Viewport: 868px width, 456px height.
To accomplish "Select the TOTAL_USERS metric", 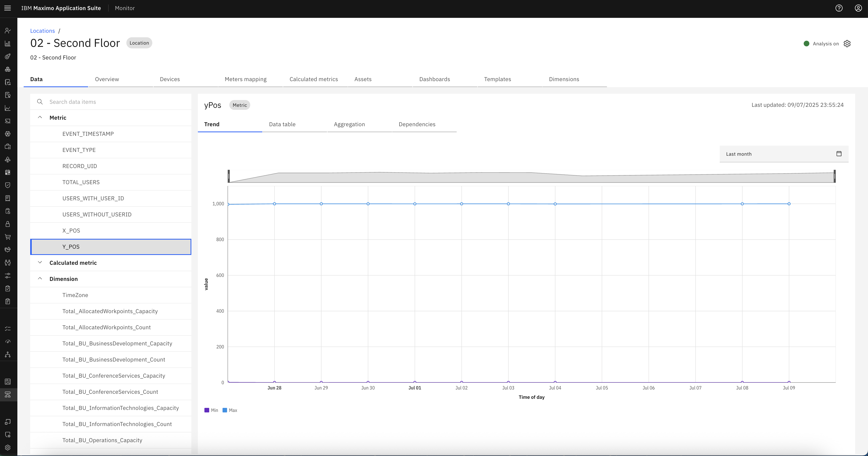I will tap(111, 182).
